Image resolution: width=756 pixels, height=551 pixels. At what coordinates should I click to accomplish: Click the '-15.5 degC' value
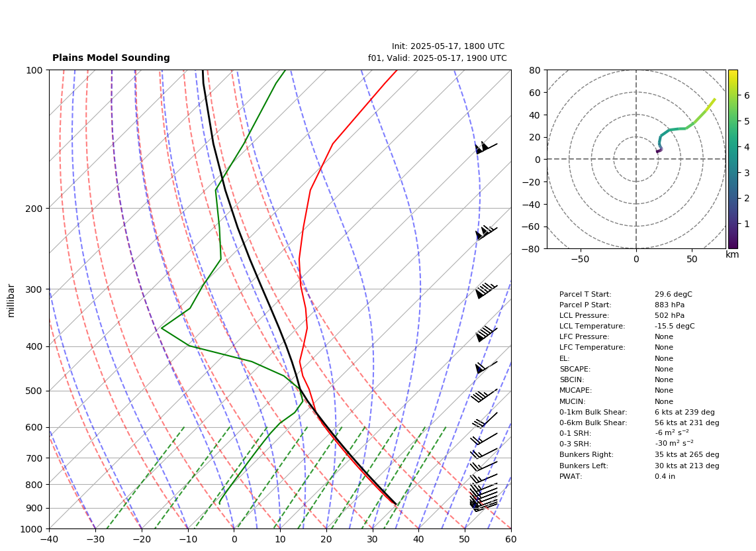(675, 326)
